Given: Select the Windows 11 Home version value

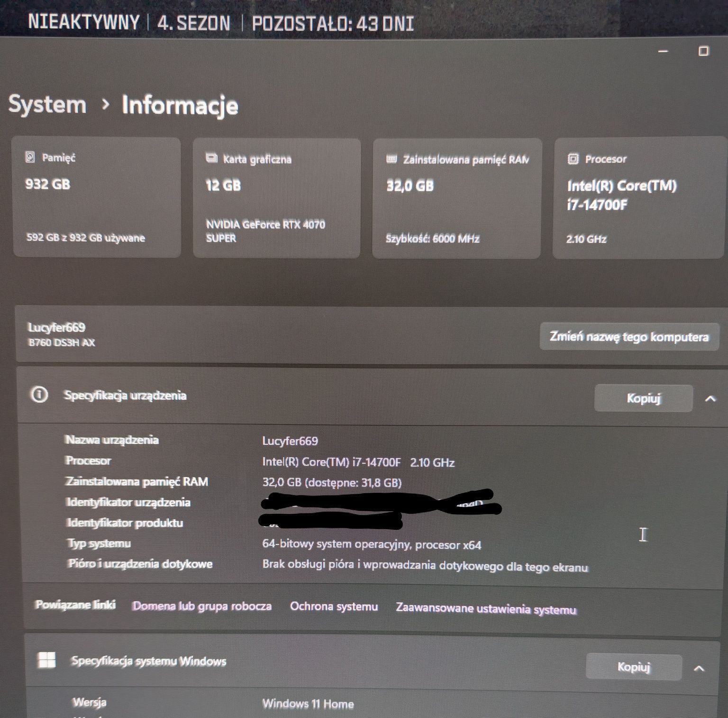Looking at the screenshot, I should click(308, 703).
